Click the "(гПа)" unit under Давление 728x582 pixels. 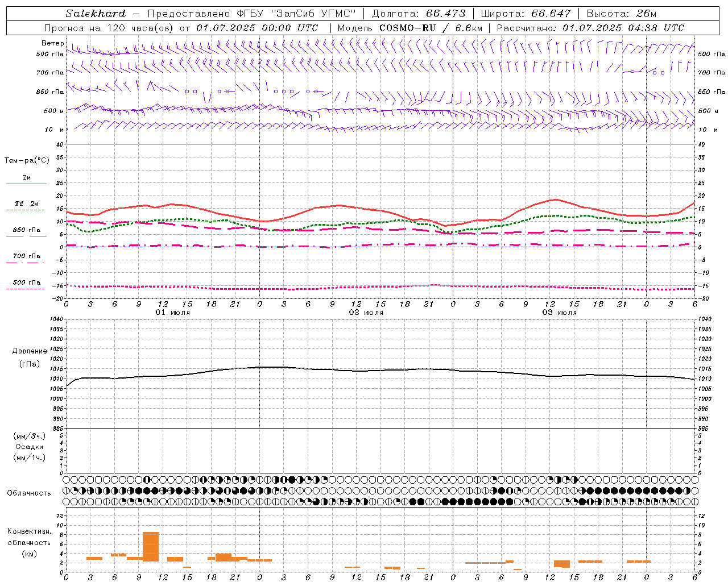30,364
